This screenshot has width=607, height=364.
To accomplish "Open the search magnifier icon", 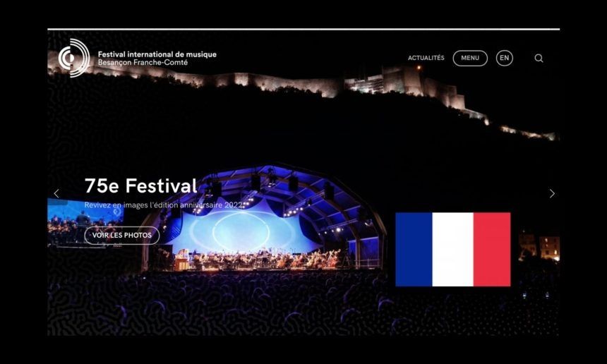I will pos(539,58).
